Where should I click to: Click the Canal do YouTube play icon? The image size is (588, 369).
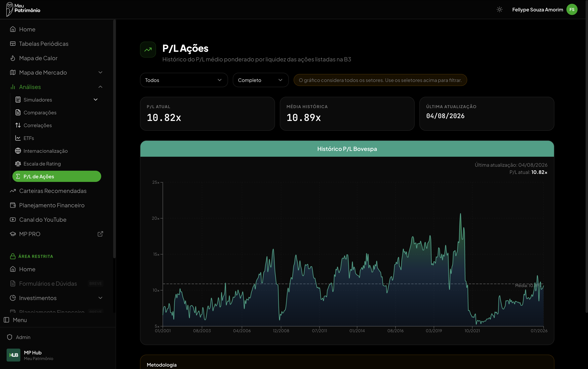tap(13, 220)
